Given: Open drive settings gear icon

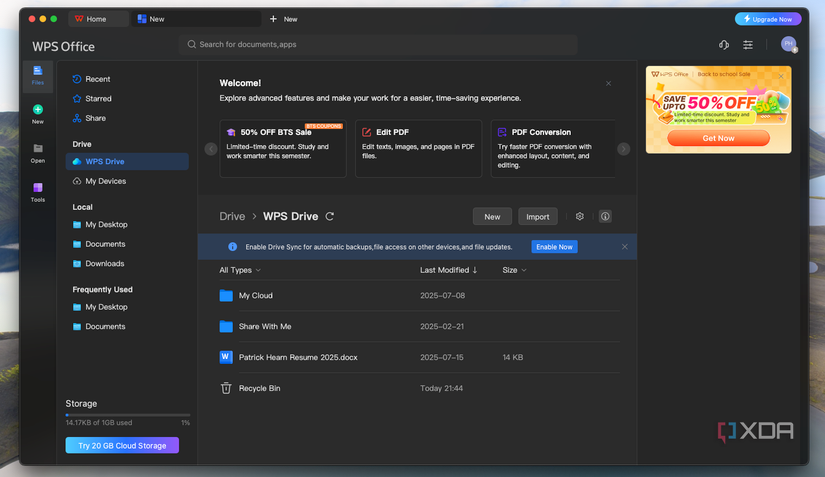Looking at the screenshot, I should [580, 217].
